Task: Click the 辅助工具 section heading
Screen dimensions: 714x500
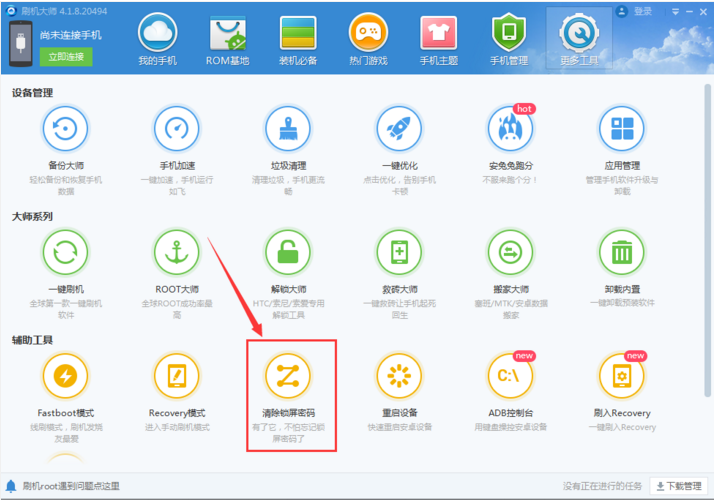Action: [32, 340]
